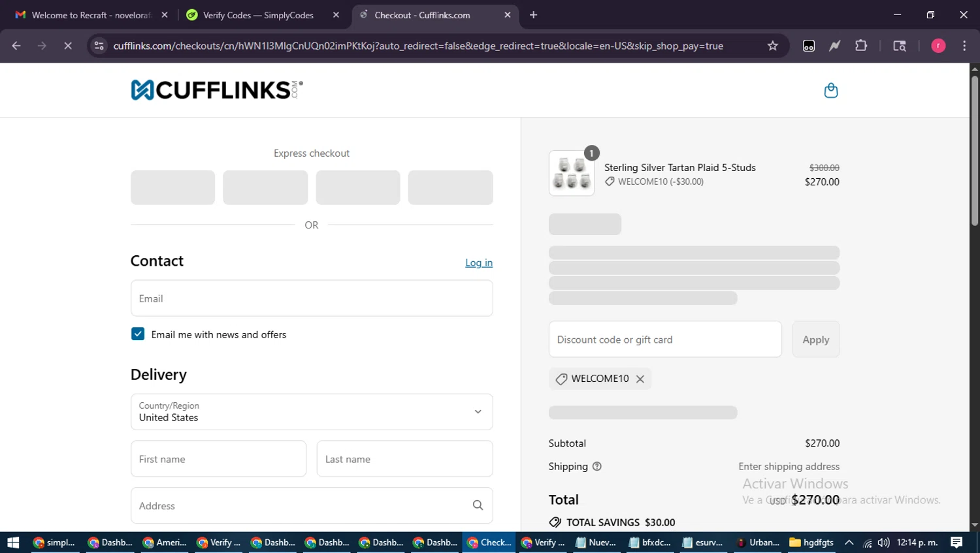The height and width of the screenshot is (553, 980).
Task: Click the taskbar clock showing 12:14 p. m.
Action: click(917, 543)
